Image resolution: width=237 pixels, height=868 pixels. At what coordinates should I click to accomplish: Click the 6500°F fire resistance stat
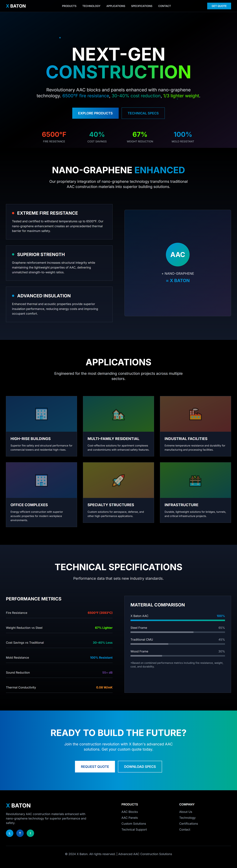(x=54, y=136)
